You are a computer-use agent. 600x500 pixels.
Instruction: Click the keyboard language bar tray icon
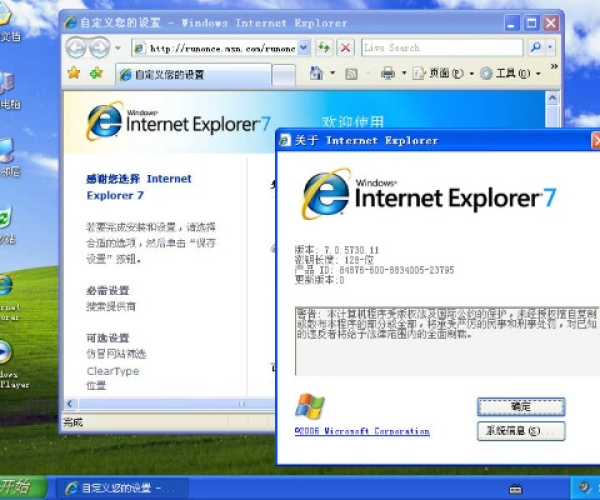click(515, 488)
